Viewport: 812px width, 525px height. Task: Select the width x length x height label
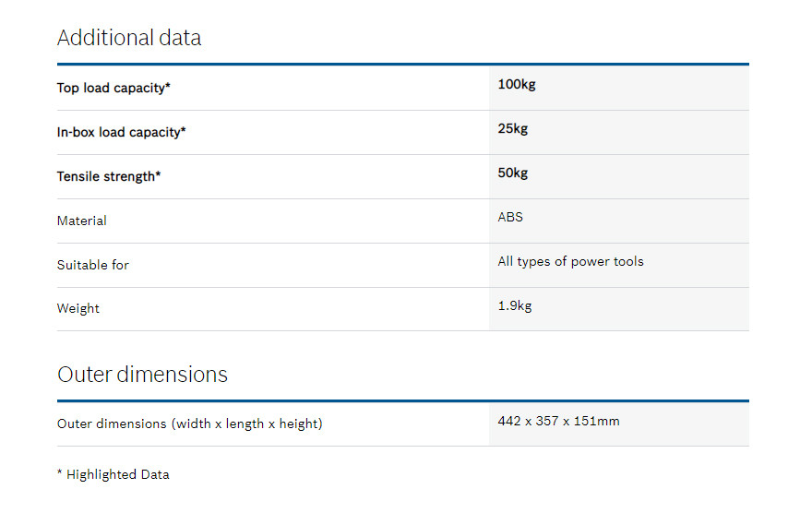[189, 424]
